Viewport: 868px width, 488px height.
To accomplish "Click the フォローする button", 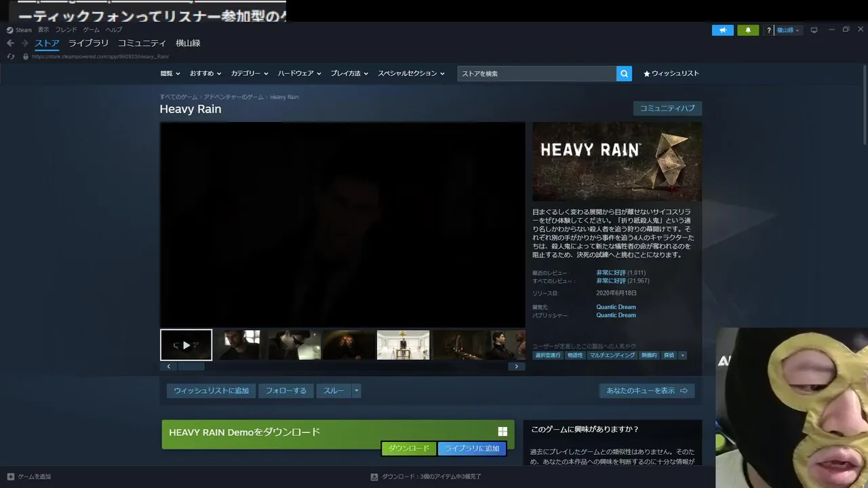I will tap(285, 390).
